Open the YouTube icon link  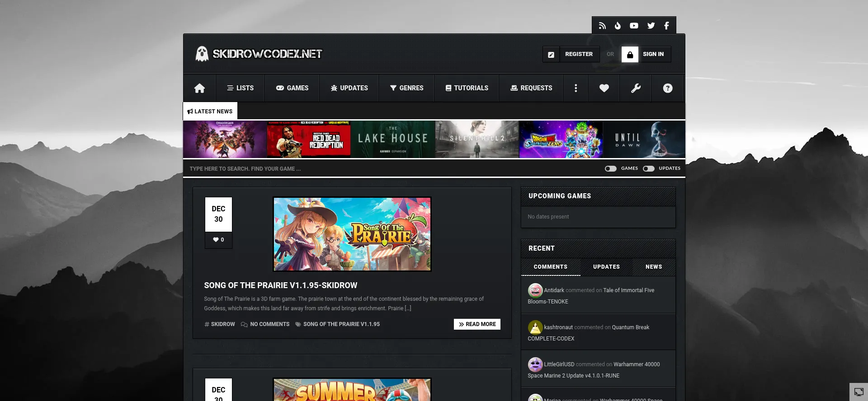(634, 26)
